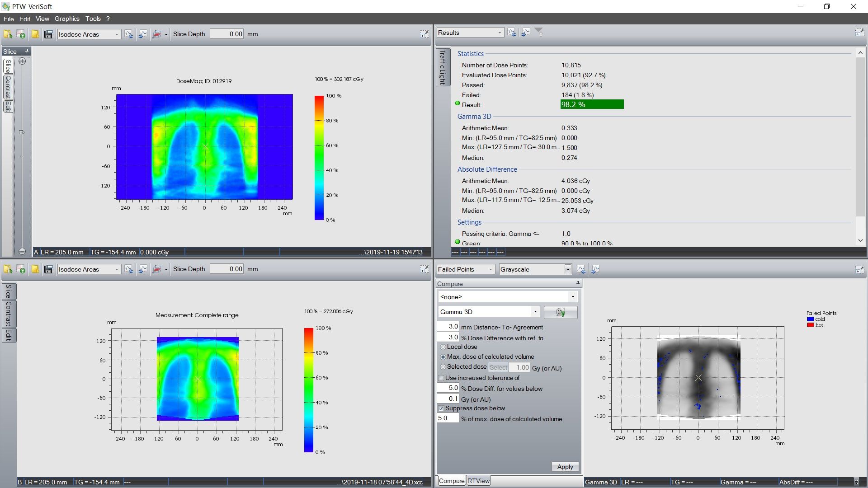Pin the Compare panel
Screen dimensions: 868x488
tap(577, 283)
